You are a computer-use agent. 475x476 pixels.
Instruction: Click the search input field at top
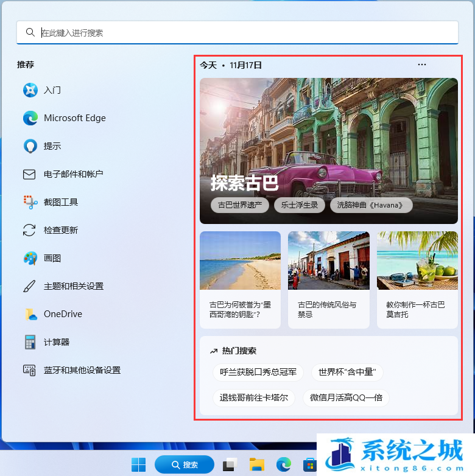pos(244,33)
